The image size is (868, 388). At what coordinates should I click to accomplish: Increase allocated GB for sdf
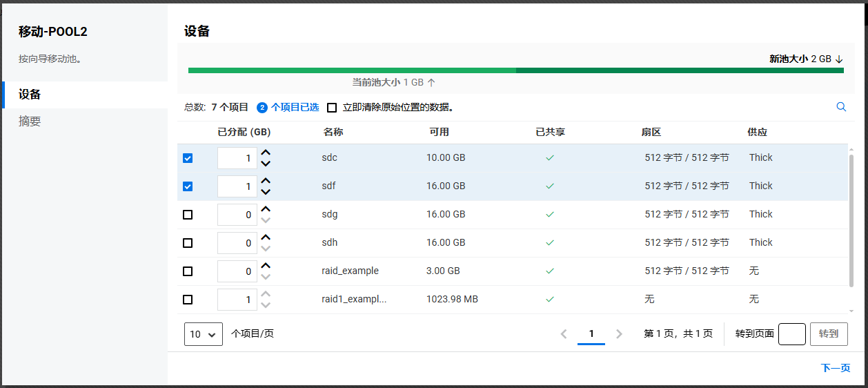point(266,181)
